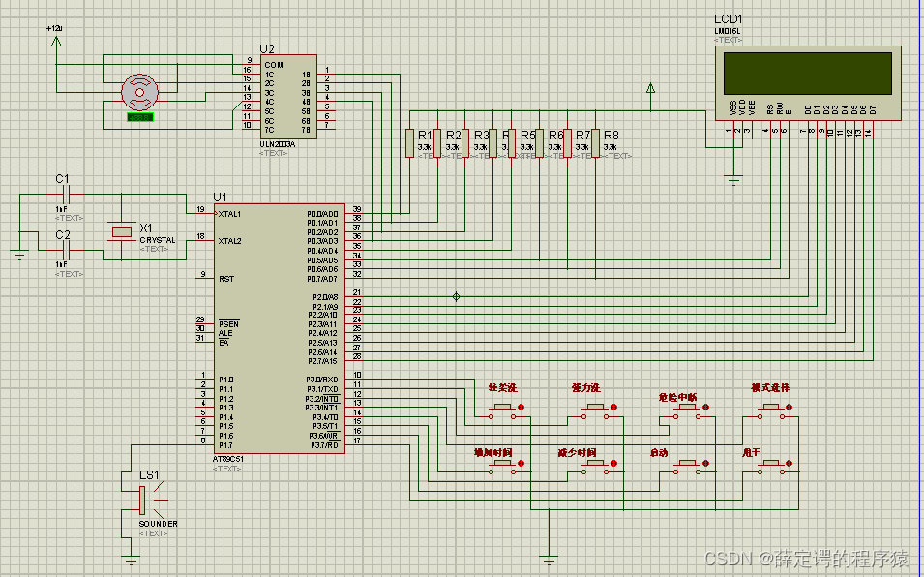The height and width of the screenshot is (577, 924).
Task: Click the "SOUNDER" value text
Action: (x=158, y=524)
